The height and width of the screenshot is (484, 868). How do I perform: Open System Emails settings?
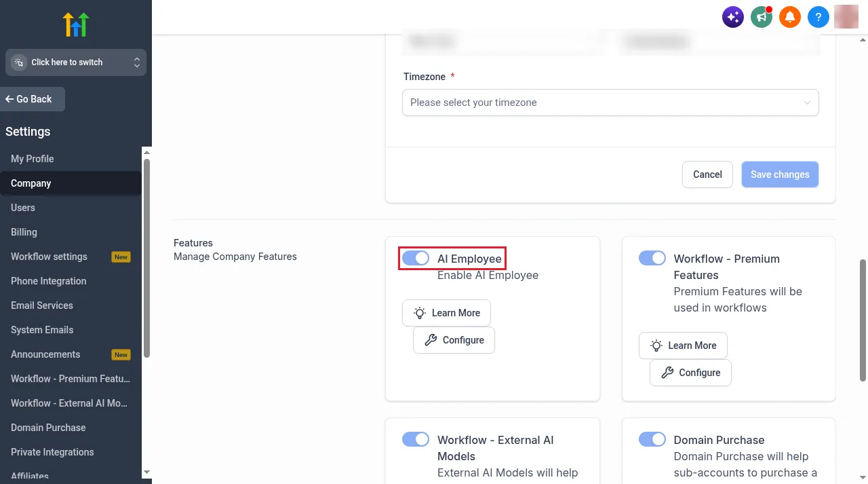71,330
